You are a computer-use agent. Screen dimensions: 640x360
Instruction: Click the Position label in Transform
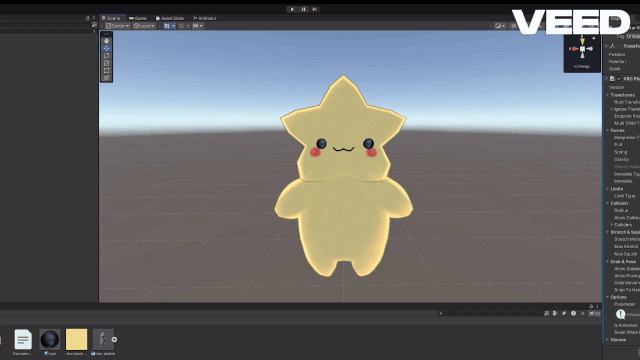(617, 54)
